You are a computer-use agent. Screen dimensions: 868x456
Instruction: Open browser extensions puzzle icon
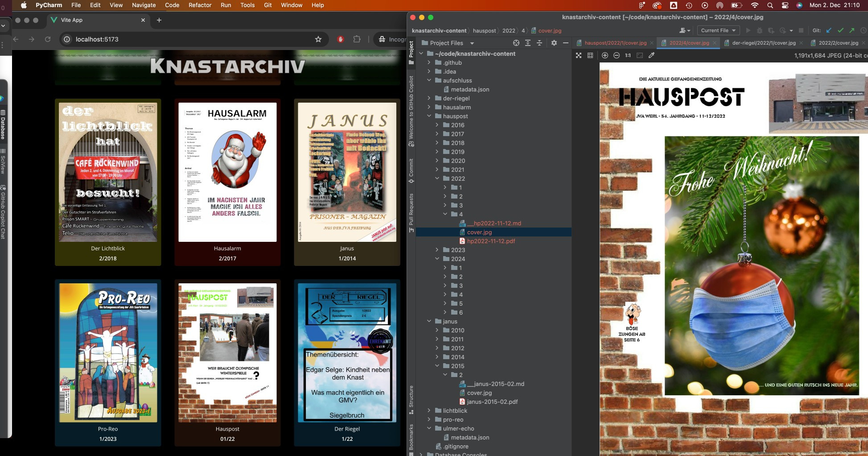coord(357,39)
